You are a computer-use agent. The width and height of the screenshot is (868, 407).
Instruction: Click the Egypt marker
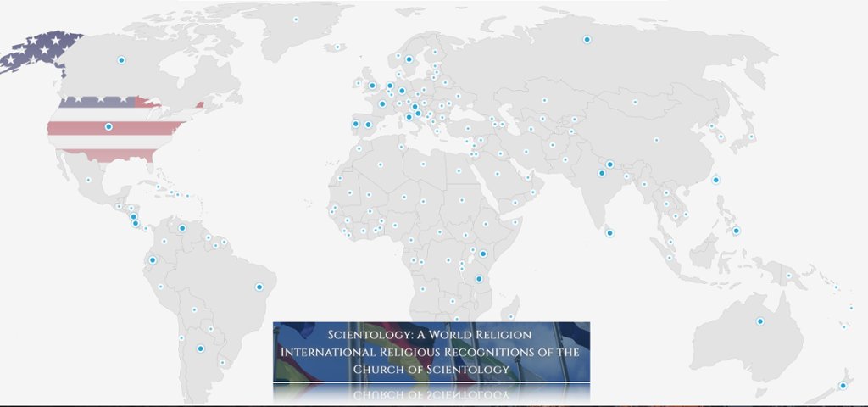pyautogui.click(x=459, y=170)
